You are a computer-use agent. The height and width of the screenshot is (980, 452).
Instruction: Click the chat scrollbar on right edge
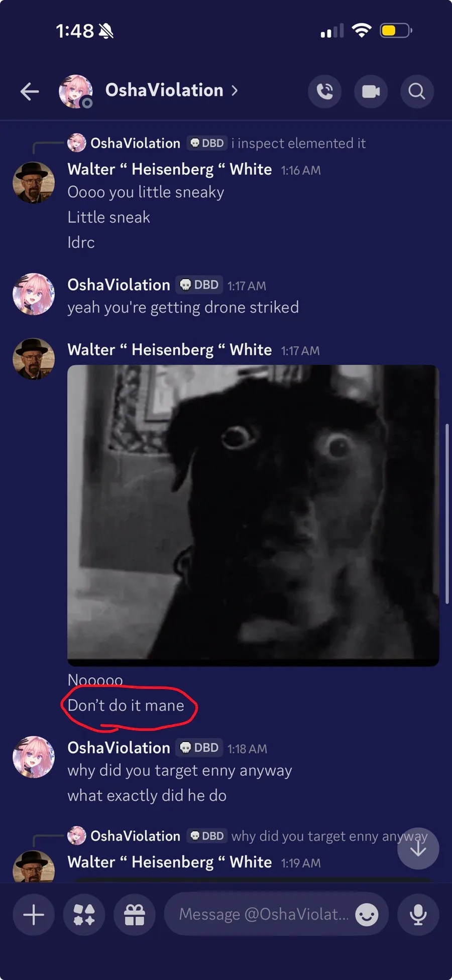[447, 514]
